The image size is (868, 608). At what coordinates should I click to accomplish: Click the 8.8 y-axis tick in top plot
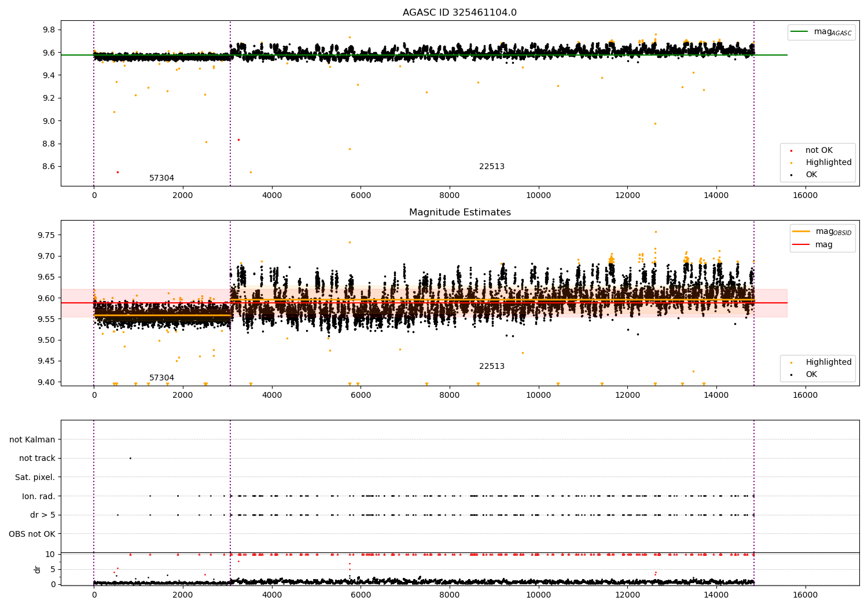(48, 144)
